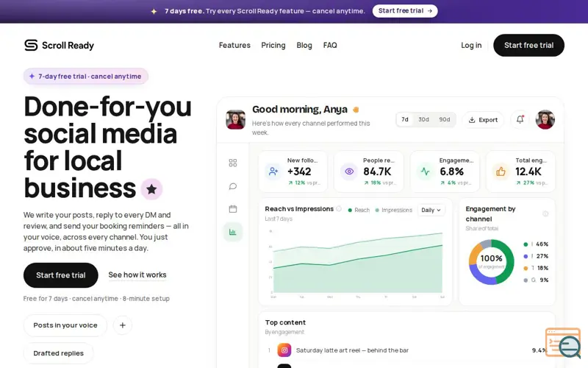
Task: Click the Log in link
Action: (471, 45)
